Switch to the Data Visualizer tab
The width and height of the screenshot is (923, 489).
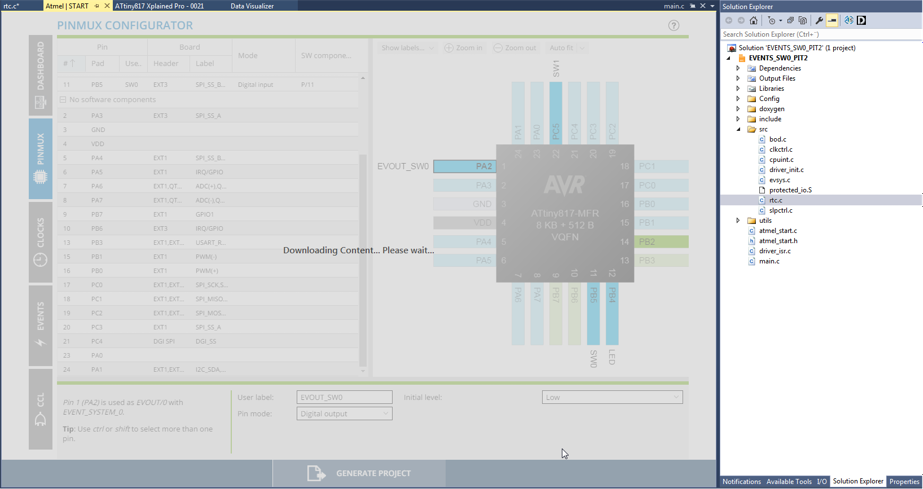[x=252, y=6]
